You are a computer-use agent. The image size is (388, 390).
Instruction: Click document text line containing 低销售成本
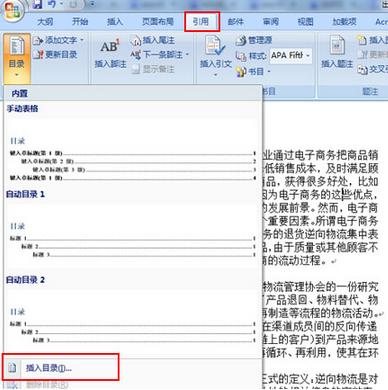coord(321,168)
